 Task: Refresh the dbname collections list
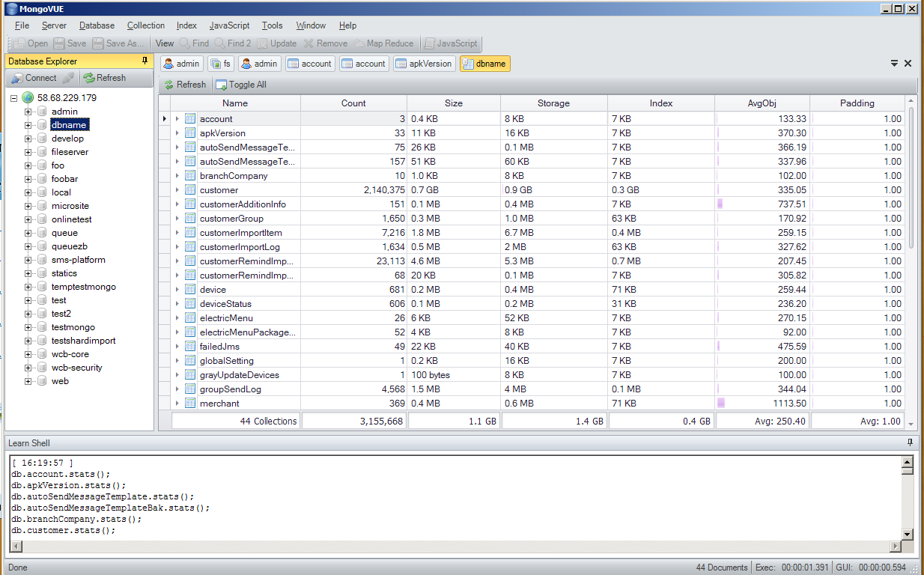184,85
